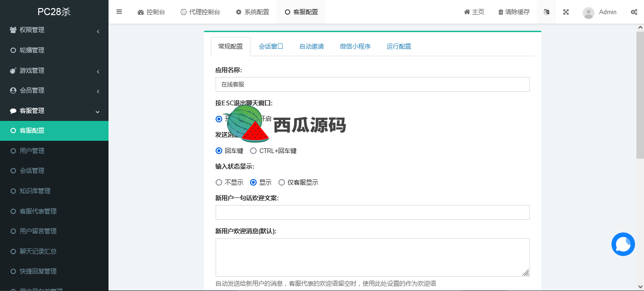Go to 主页 via the home icon
Image resolution: width=644 pixels, height=291 pixels.
pyautogui.click(x=474, y=12)
